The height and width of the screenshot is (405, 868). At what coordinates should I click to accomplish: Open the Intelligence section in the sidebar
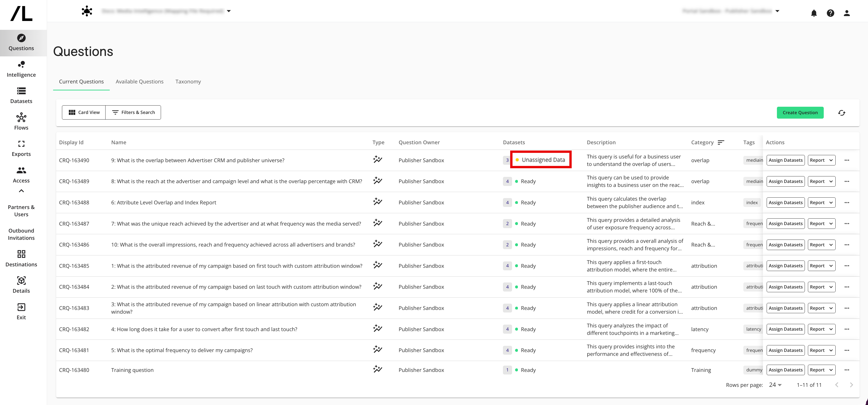(21, 69)
